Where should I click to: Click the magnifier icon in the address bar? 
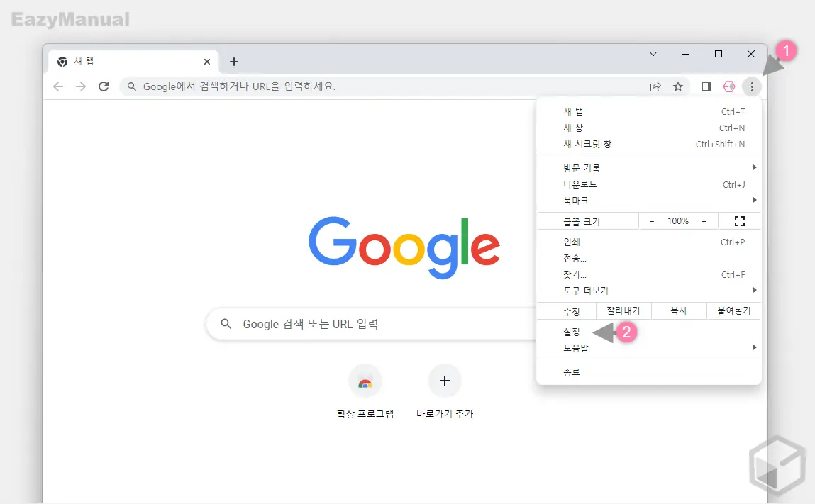(x=132, y=86)
